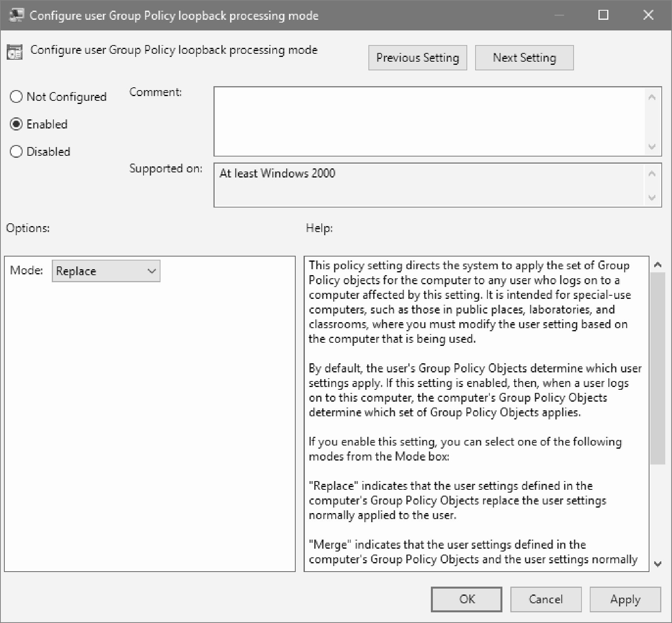This screenshot has height=623, width=672.
Task: Click the Comment box scroll down arrow
Action: click(652, 147)
